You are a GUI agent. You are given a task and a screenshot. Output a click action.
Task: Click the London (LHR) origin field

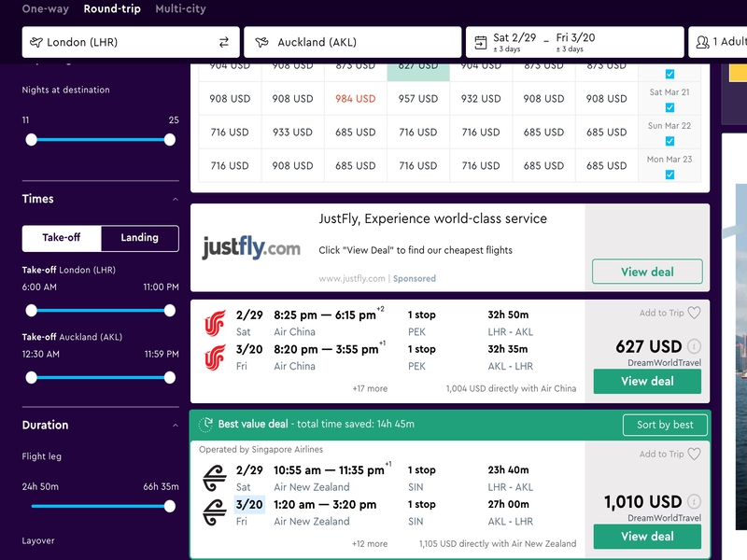131,42
